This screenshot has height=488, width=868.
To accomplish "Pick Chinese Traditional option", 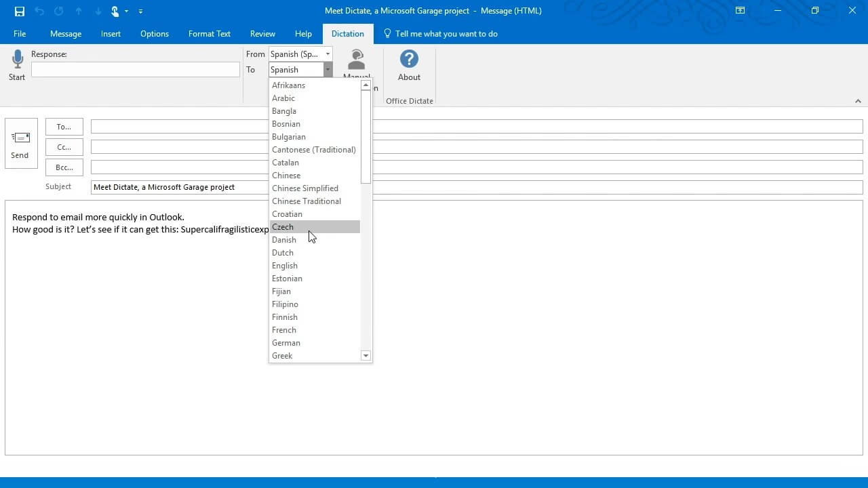I will [x=315, y=201].
